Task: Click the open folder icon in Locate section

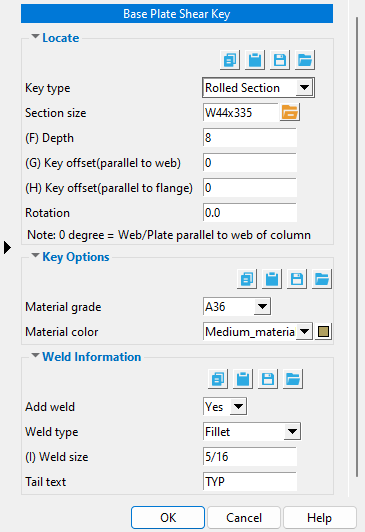Action: (305, 60)
